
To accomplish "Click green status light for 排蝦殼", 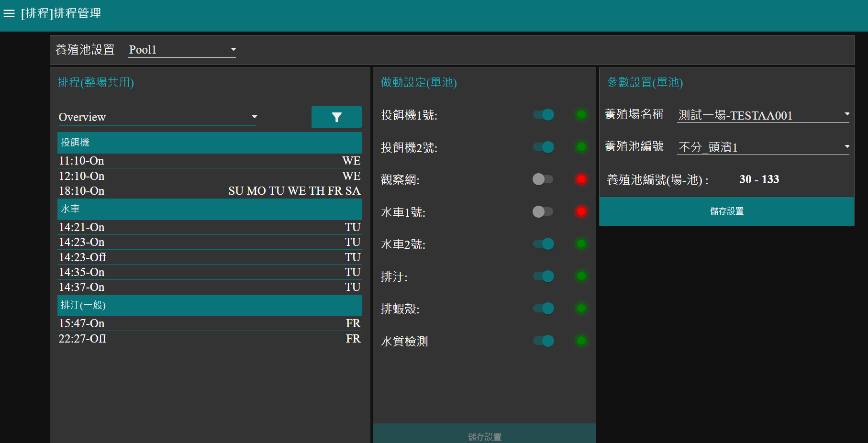I will (x=581, y=309).
